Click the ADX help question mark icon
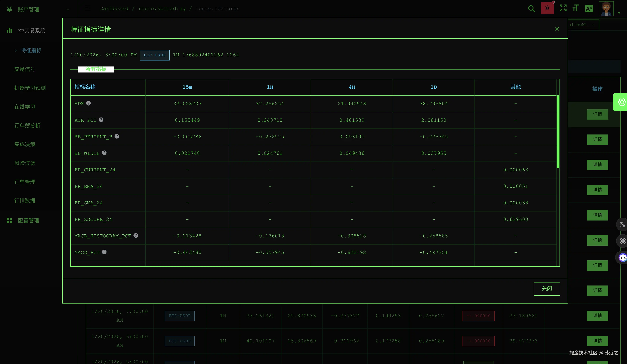Viewport: 627px width, 364px height. [89, 103]
